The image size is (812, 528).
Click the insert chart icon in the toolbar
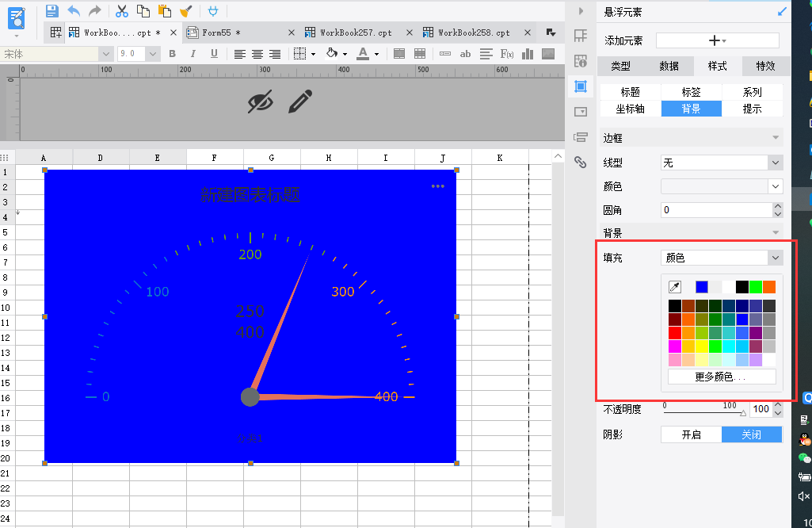[528, 54]
